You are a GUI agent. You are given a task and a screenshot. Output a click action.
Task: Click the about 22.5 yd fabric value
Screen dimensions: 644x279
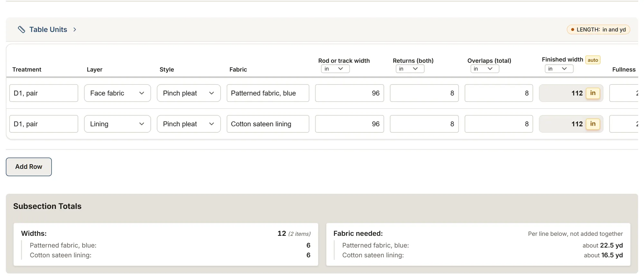[x=602, y=245]
